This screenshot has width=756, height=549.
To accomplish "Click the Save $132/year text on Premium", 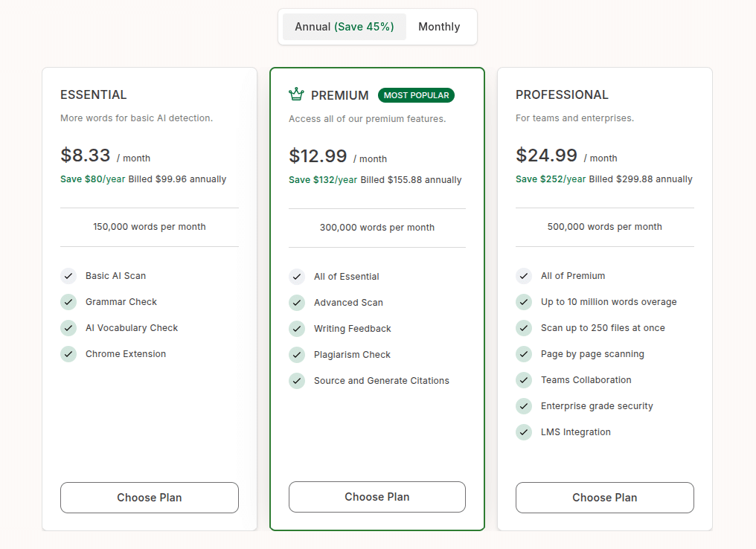I will coord(321,179).
